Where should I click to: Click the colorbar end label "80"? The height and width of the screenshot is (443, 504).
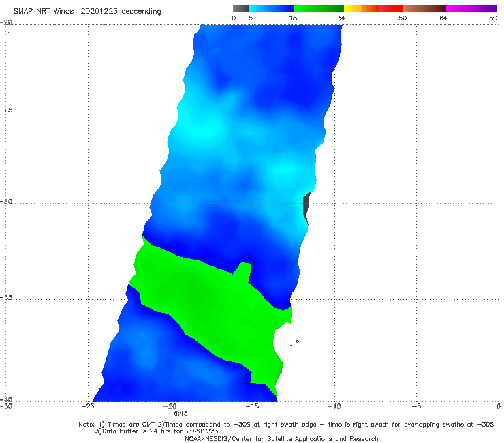(x=493, y=18)
